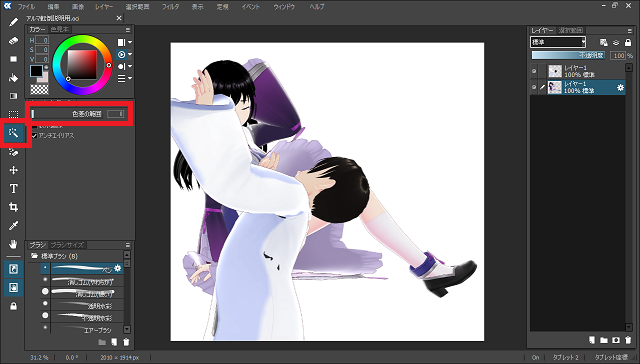Add brush folder in the Brush panel

[x=102, y=342]
